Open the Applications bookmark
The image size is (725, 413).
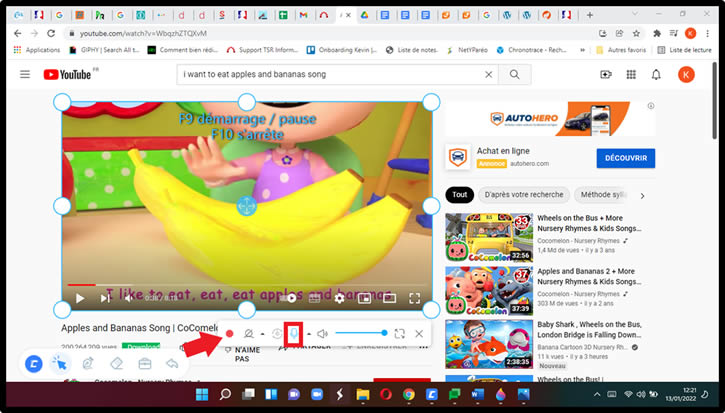(37, 50)
